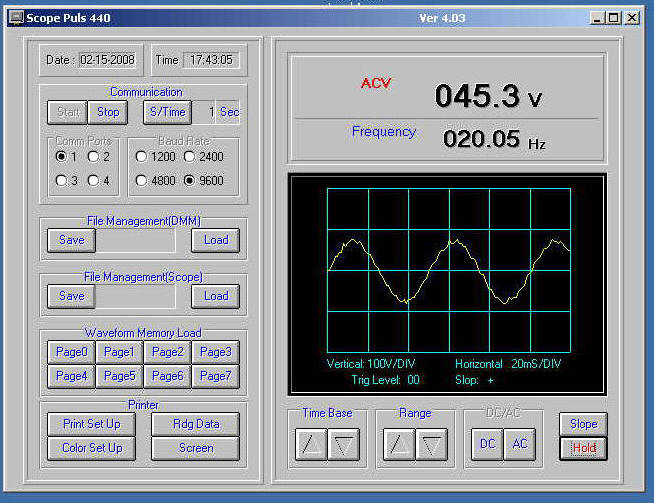Click the oscilloscope waveform display

pos(449,270)
